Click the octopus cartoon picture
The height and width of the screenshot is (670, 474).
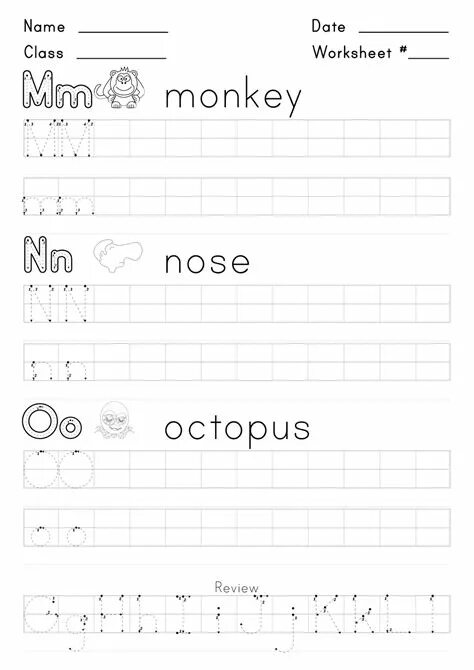115,420
